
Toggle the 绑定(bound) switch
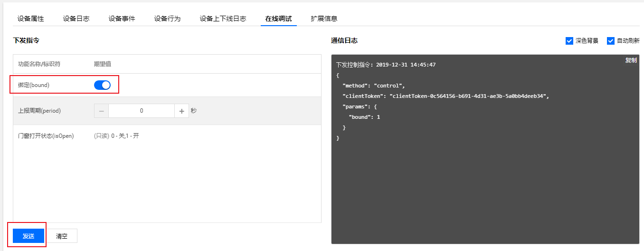pos(102,85)
